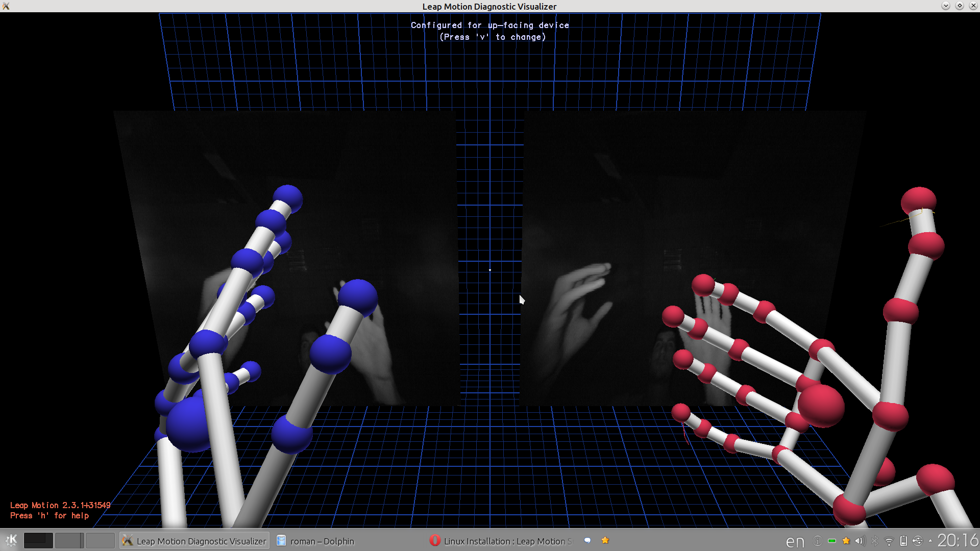Click 'Leap Motion 2.3.1+31549' version text
Image resolution: width=980 pixels, height=551 pixels.
point(60,505)
